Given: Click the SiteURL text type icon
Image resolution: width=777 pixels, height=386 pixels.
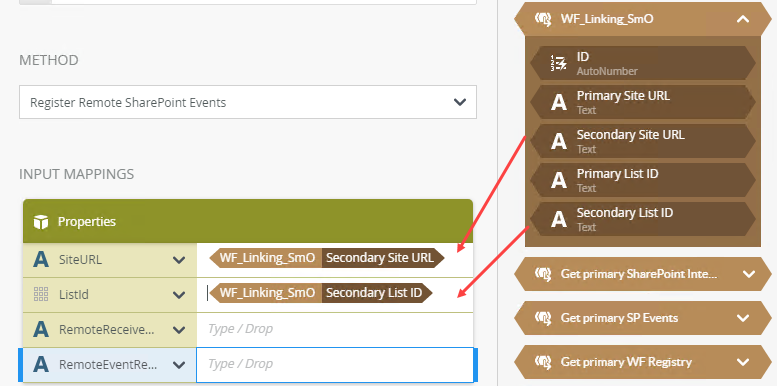Looking at the screenshot, I should pos(41,259).
